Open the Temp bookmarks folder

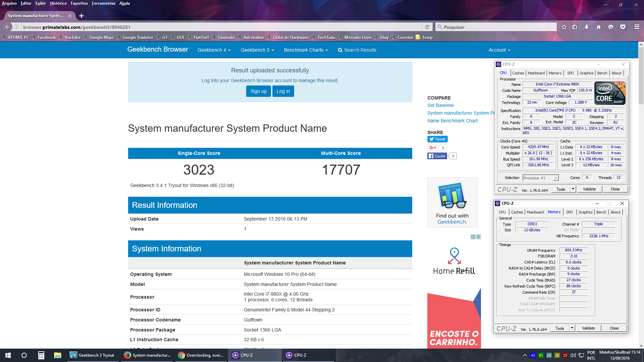click(x=424, y=38)
